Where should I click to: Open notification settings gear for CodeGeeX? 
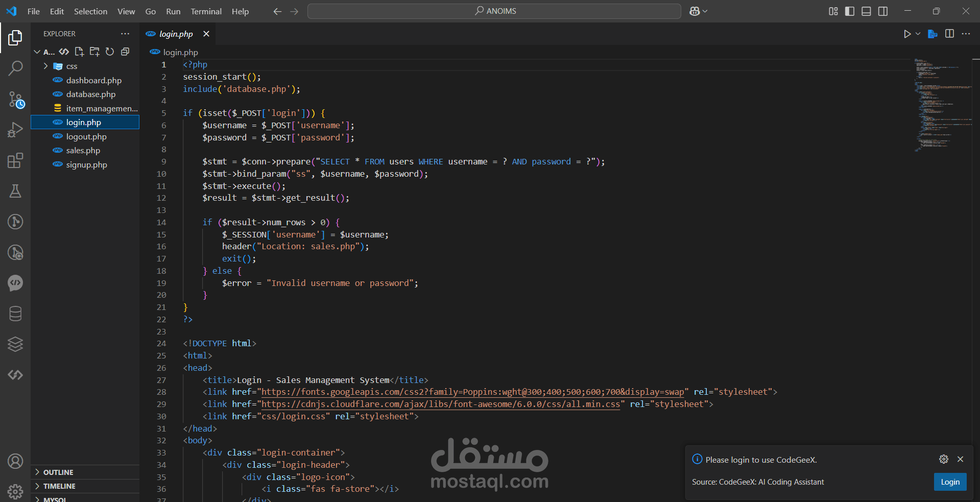(944, 459)
